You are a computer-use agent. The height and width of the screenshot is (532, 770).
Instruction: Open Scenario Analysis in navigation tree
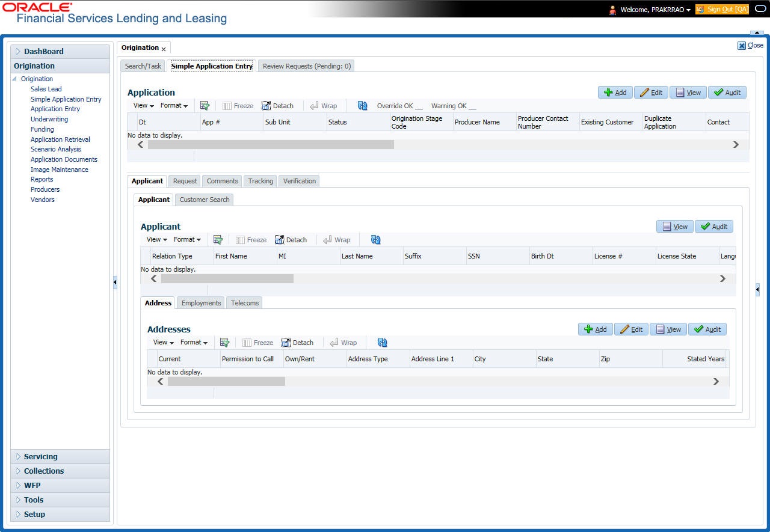(56, 149)
